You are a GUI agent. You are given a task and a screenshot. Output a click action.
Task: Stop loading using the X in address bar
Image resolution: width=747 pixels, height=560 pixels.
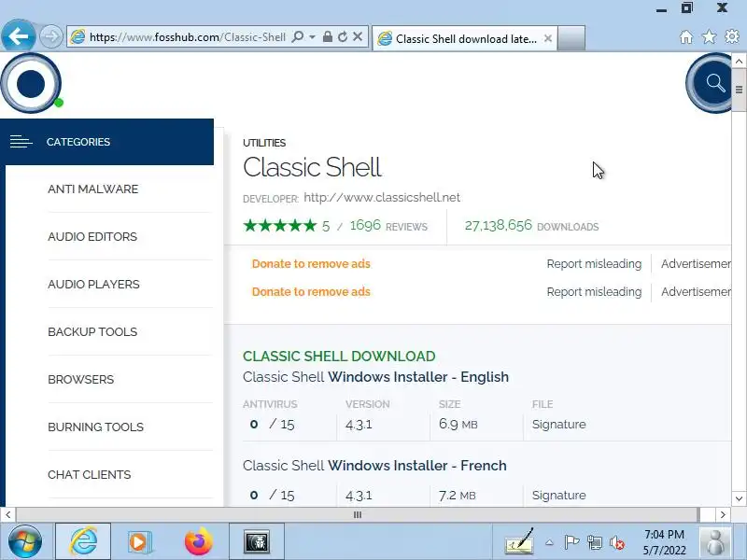pyautogui.click(x=358, y=36)
